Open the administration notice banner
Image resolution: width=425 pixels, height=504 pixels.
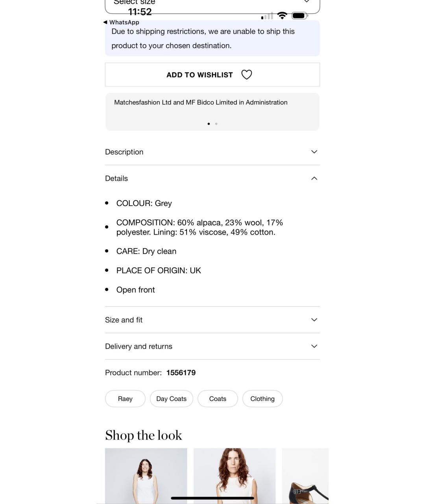pyautogui.click(x=213, y=112)
